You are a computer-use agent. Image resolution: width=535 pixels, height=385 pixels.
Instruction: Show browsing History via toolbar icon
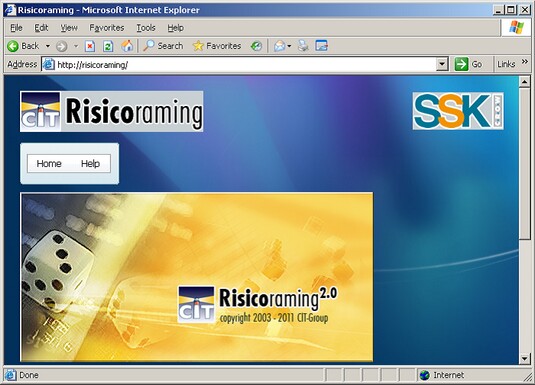pyautogui.click(x=256, y=46)
